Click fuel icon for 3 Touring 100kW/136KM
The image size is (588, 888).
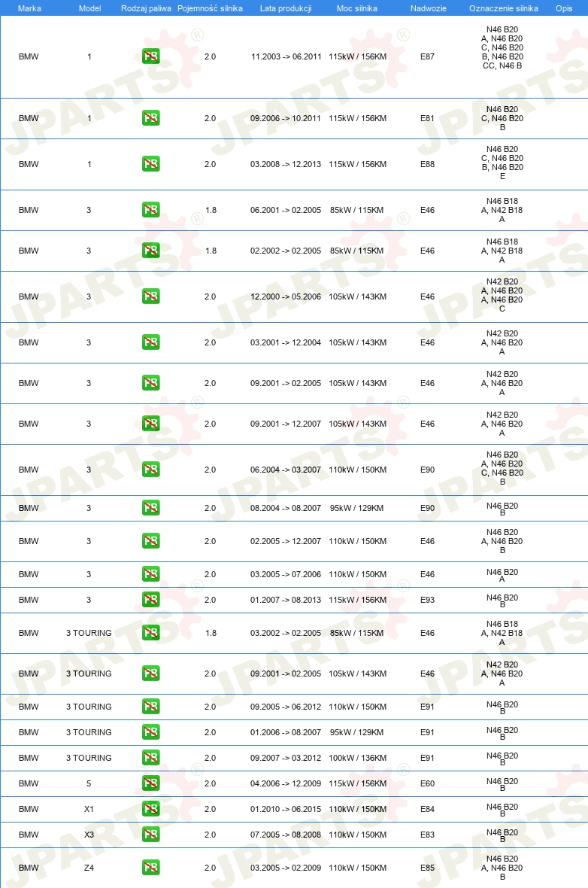pos(150,758)
